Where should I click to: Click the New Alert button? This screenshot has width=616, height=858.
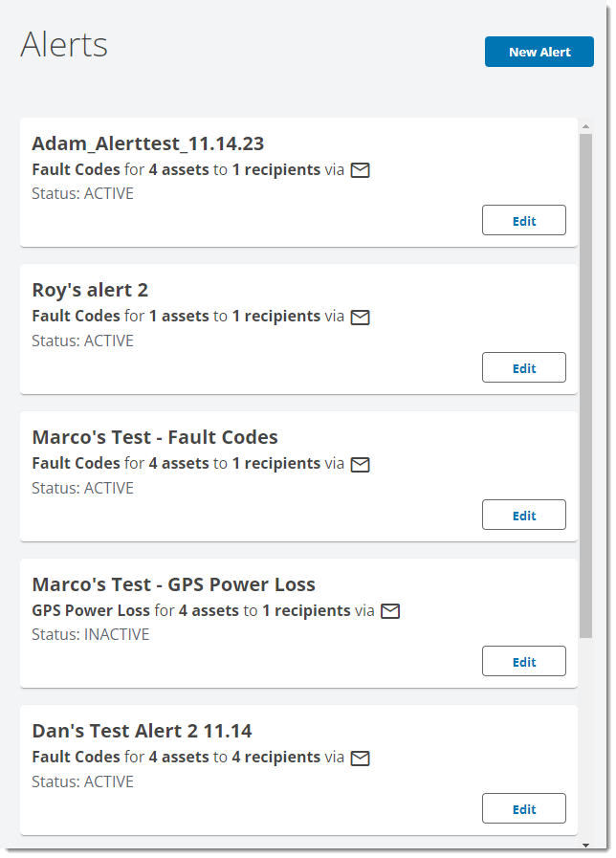click(539, 52)
